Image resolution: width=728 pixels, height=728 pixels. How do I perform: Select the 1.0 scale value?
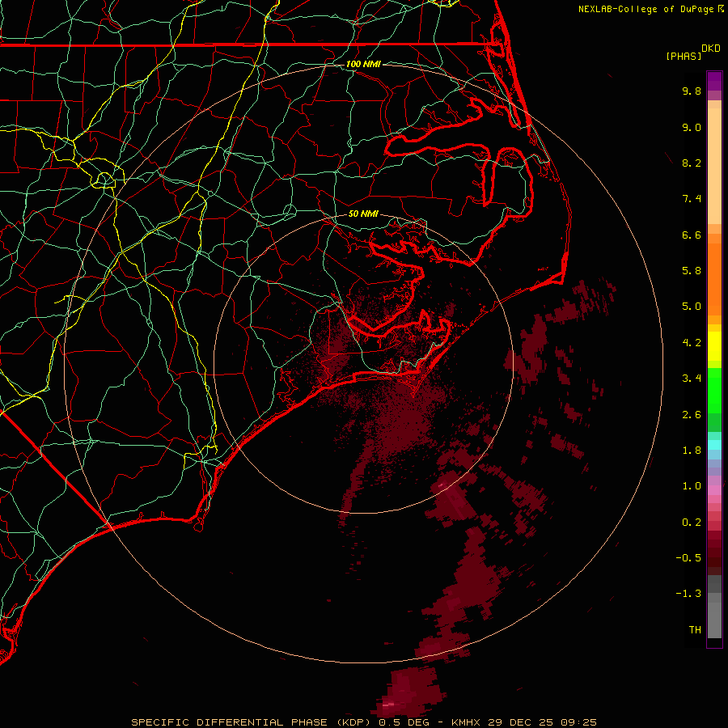[x=692, y=486]
